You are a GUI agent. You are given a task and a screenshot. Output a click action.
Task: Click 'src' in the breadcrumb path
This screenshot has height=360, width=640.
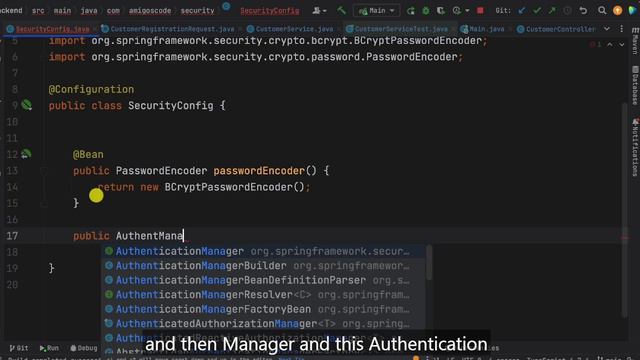38,11
